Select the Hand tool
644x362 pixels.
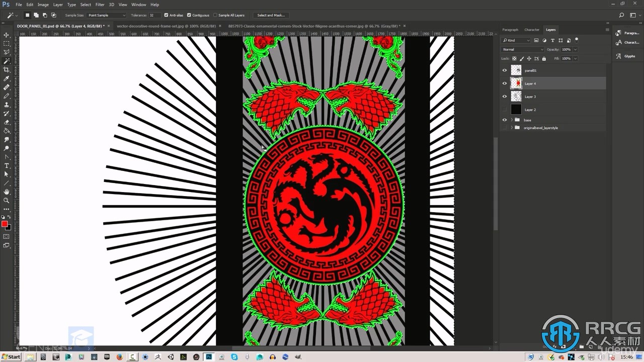point(7,192)
